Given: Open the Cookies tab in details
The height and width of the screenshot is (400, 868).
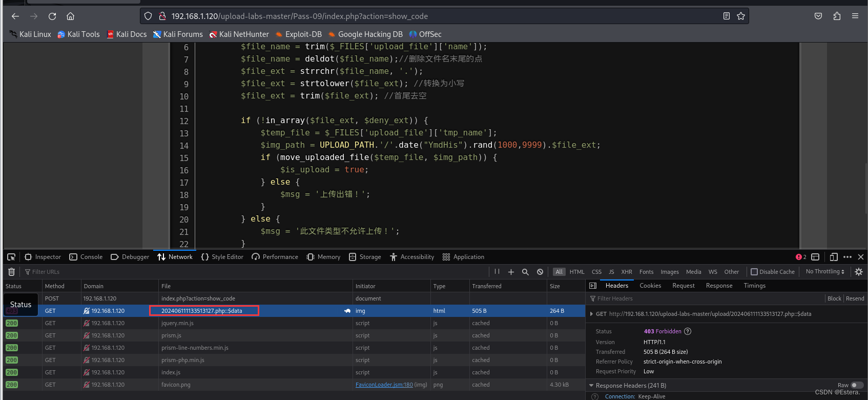Looking at the screenshot, I should 650,286.
